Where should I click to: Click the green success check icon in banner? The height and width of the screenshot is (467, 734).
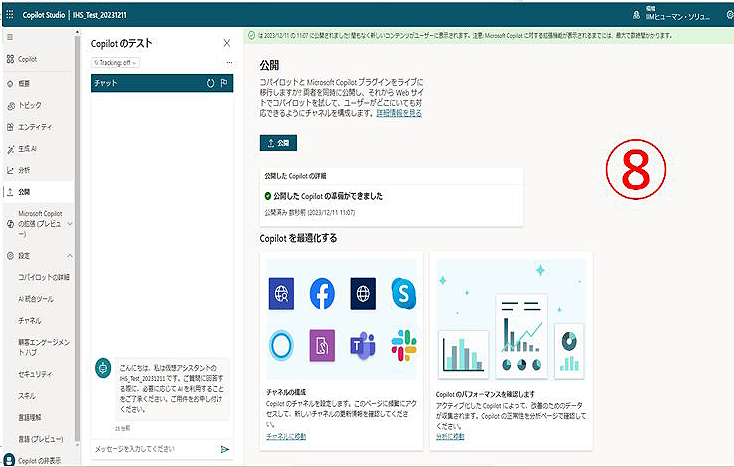[251, 35]
